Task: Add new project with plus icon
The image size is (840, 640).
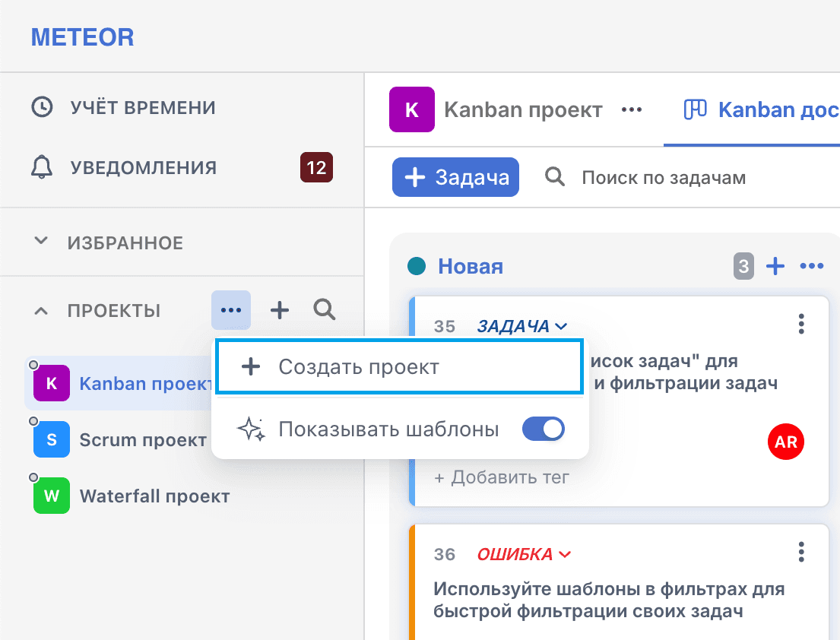Action: tap(280, 310)
